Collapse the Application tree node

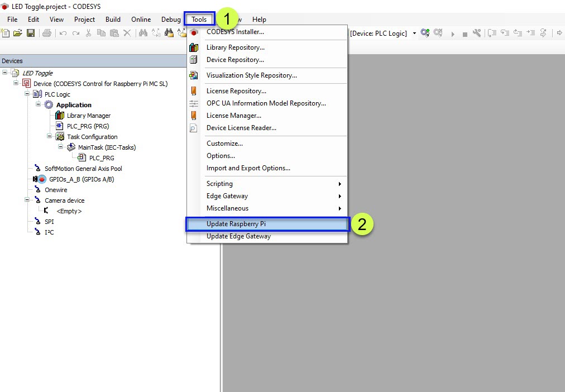(x=39, y=104)
